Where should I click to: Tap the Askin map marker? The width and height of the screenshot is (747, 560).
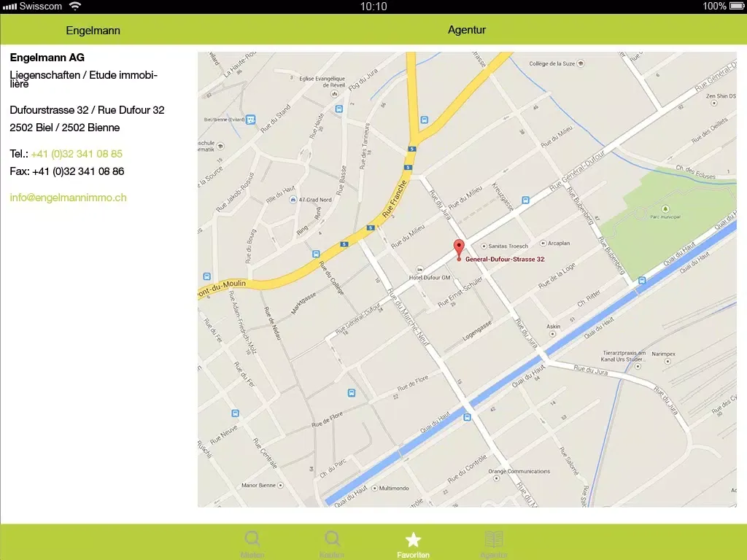[x=553, y=334]
